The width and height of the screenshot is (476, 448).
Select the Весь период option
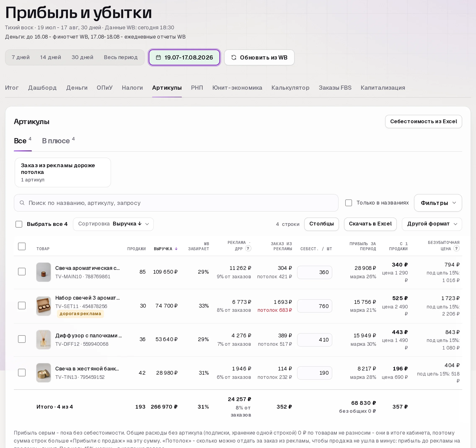coord(121,57)
